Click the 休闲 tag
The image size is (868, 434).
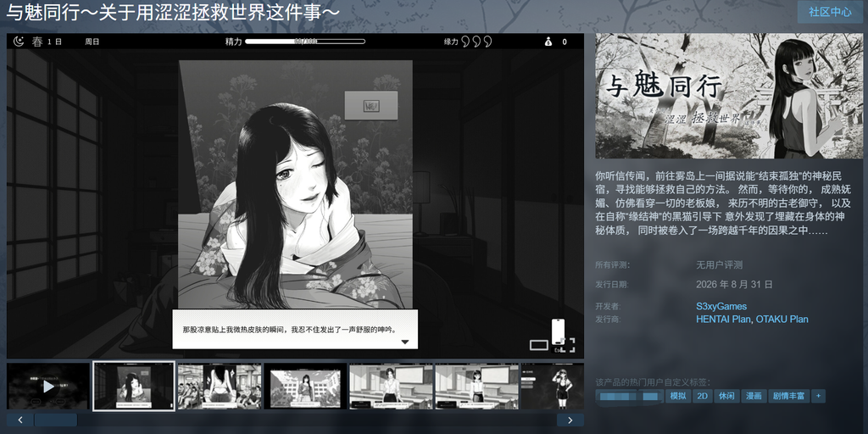pyautogui.click(x=726, y=396)
